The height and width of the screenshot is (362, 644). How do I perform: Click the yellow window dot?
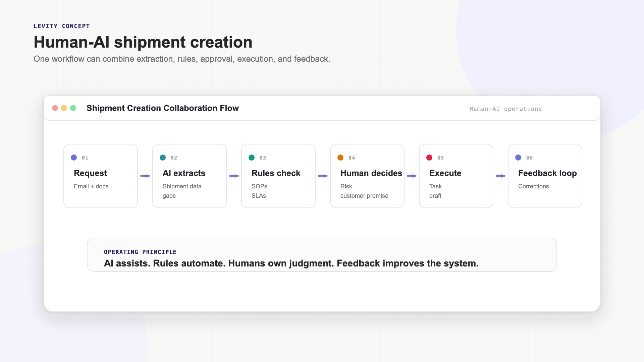click(64, 108)
